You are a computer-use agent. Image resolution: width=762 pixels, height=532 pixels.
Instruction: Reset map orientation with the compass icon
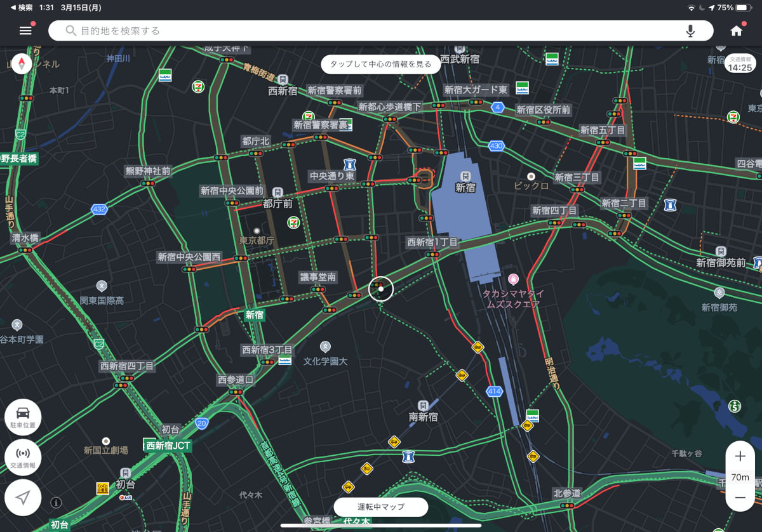click(x=22, y=63)
